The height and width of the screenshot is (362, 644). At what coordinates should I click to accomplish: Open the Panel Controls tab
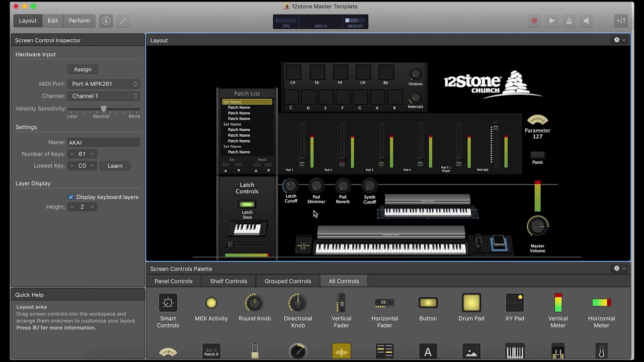tap(174, 281)
